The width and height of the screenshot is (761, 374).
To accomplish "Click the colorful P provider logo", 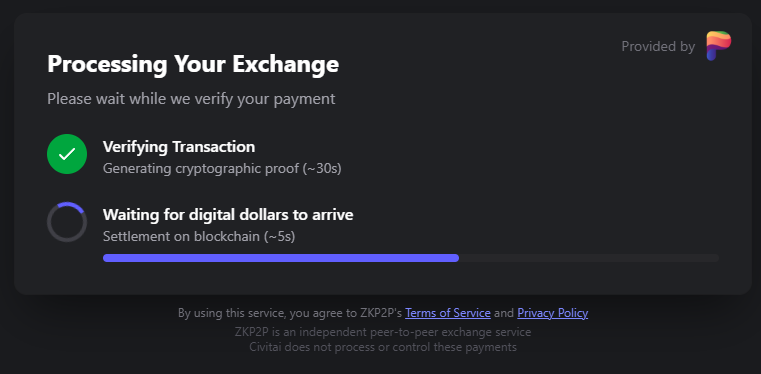I will [x=718, y=46].
